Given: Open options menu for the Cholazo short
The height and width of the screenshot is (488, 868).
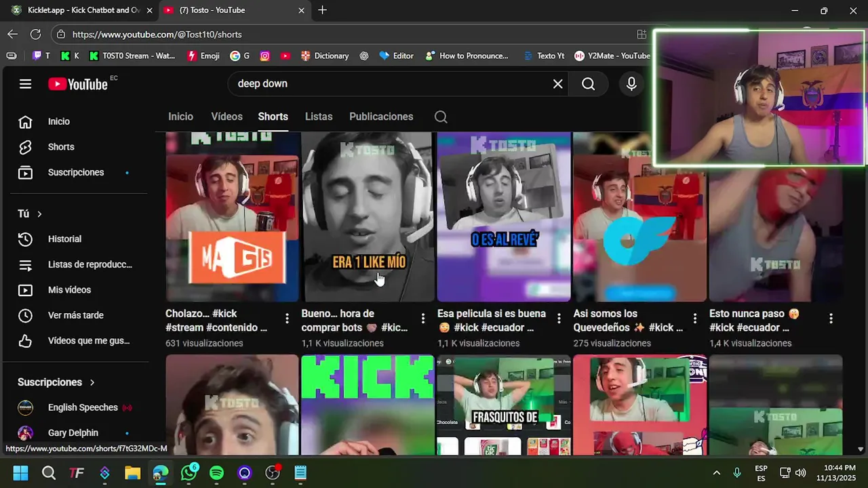Looking at the screenshot, I should click(x=287, y=319).
